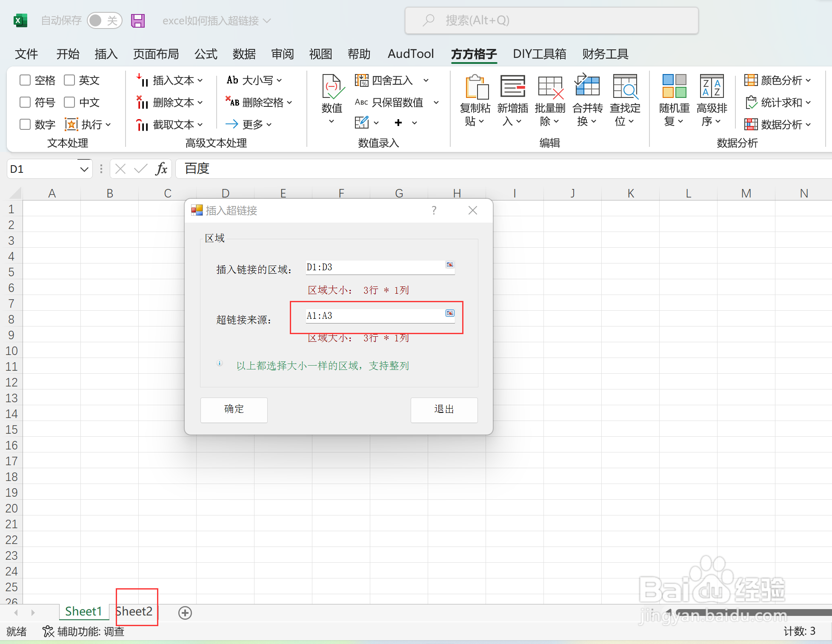Image resolution: width=832 pixels, height=644 pixels.
Task: Open the 四舍五入 dropdown
Action: pyautogui.click(x=426, y=80)
